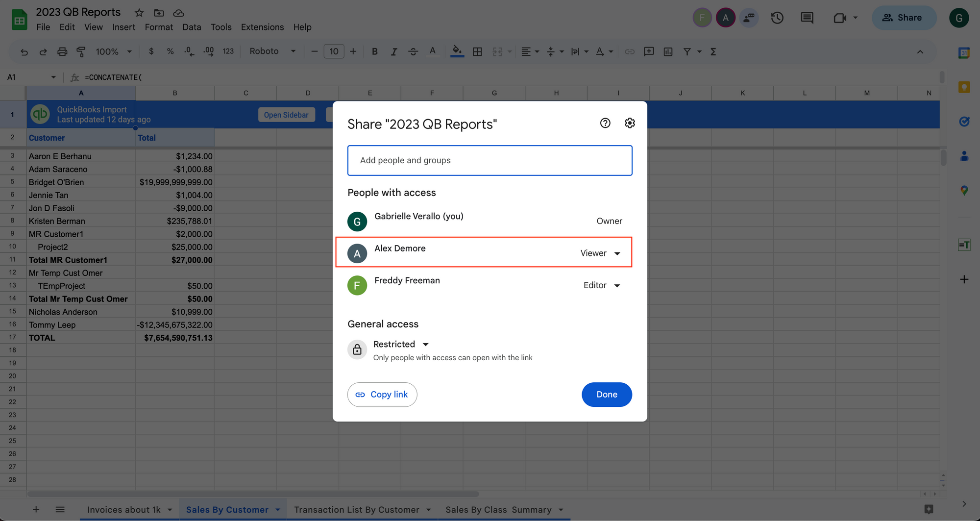The width and height of the screenshot is (980, 521).
Task: Insert link from toolbar
Action: (630, 51)
